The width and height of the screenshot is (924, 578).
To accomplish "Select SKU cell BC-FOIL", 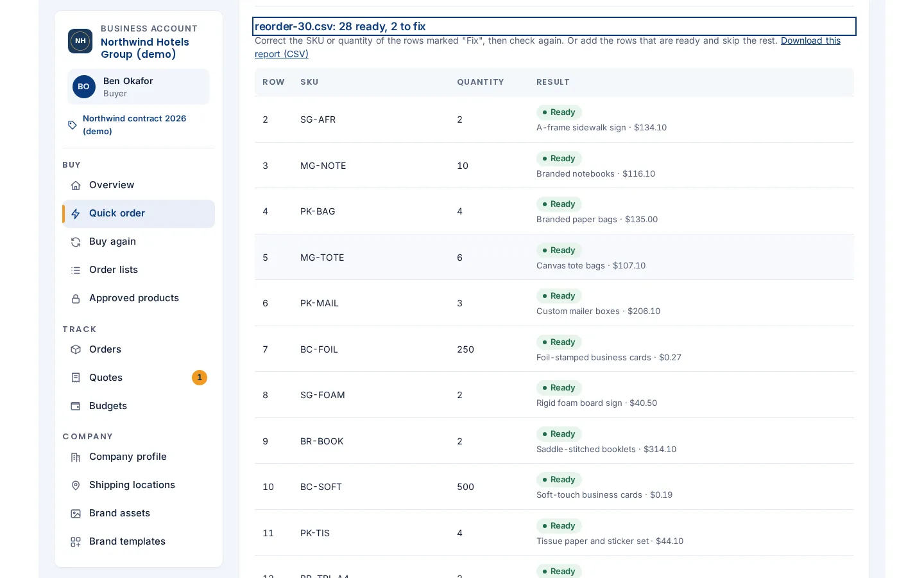I will tap(319, 349).
